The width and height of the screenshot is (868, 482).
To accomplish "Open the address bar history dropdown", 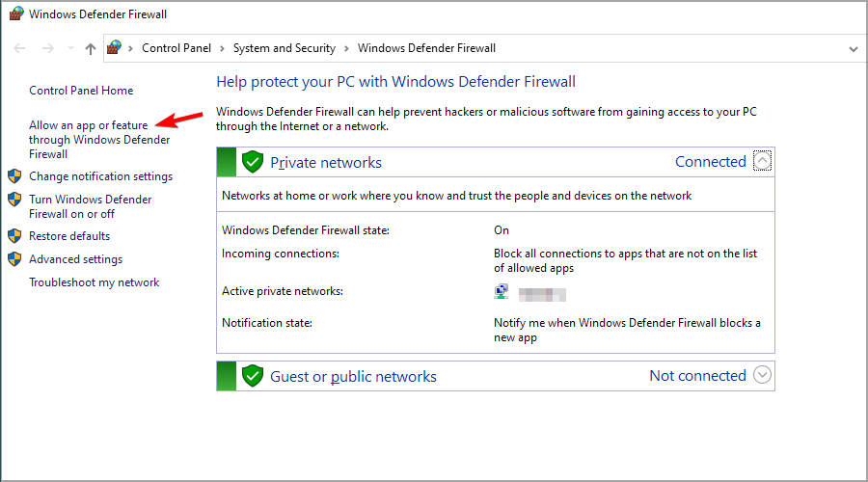I will click(x=853, y=48).
